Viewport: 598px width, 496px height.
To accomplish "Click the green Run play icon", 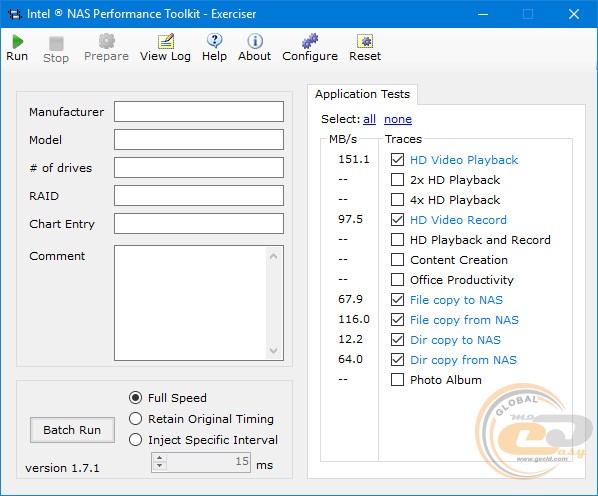I will click(17, 41).
